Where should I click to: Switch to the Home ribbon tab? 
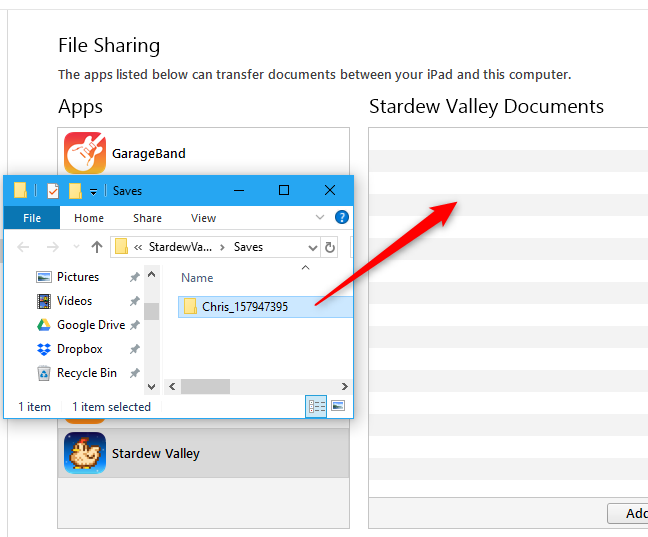pyautogui.click(x=89, y=218)
